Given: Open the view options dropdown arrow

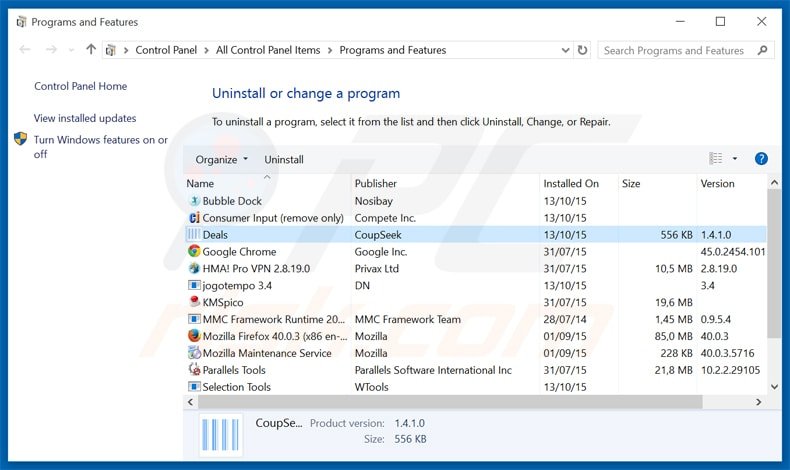Looking at the screenshot, I should click(735, 159).
